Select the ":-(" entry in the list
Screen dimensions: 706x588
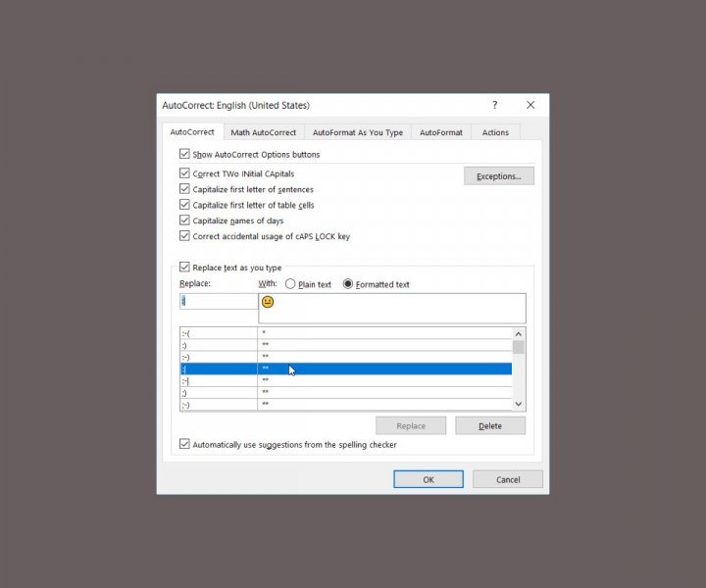[x=346, y=333]
